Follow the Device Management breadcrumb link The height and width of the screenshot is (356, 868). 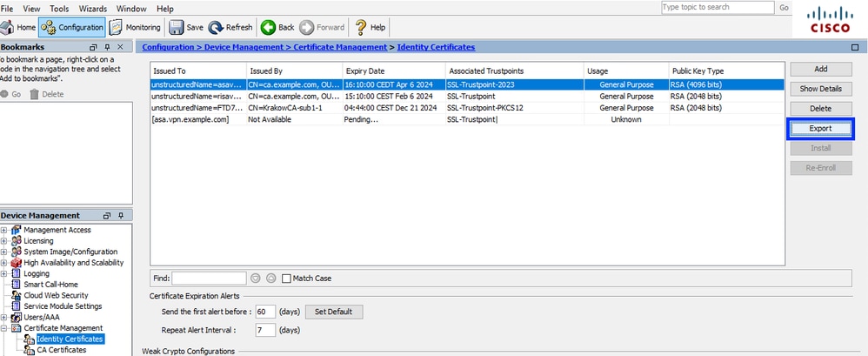[244, 47]
